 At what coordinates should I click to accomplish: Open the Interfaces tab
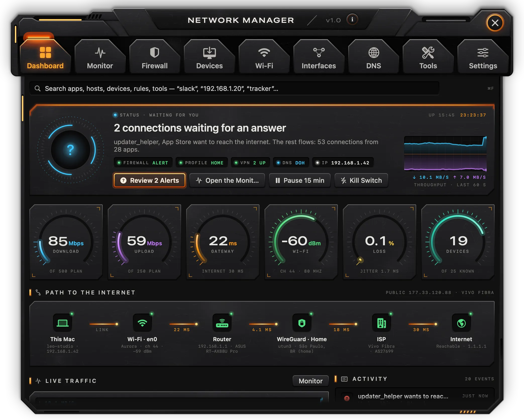coord(319,56)
